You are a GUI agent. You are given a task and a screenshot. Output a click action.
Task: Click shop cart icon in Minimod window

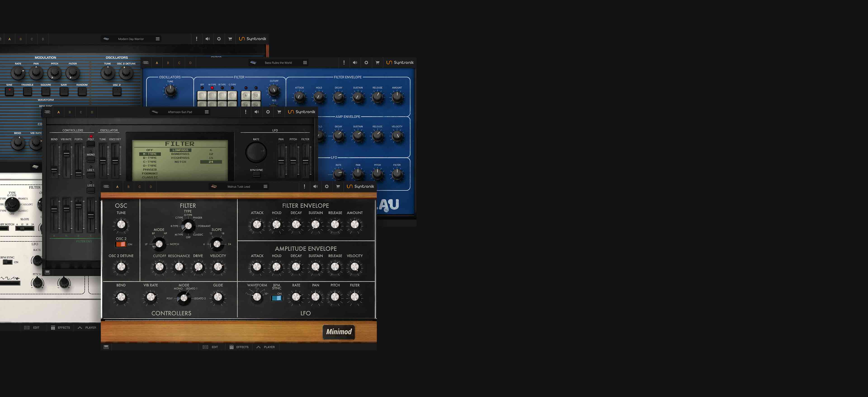[x=338, y=186]
